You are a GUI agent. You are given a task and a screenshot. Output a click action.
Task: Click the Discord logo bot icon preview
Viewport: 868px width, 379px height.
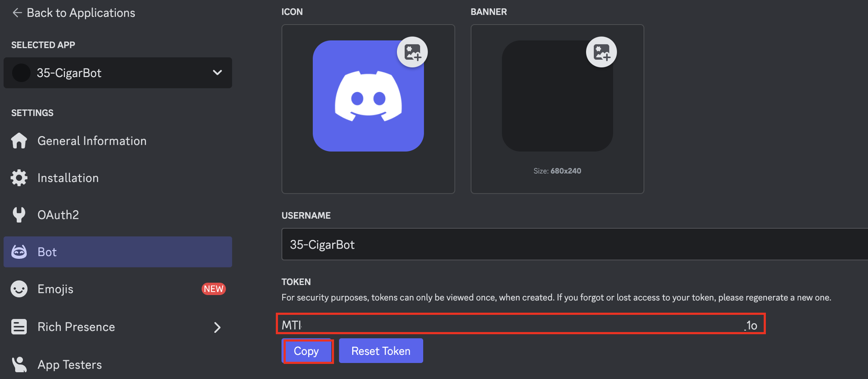368,96
